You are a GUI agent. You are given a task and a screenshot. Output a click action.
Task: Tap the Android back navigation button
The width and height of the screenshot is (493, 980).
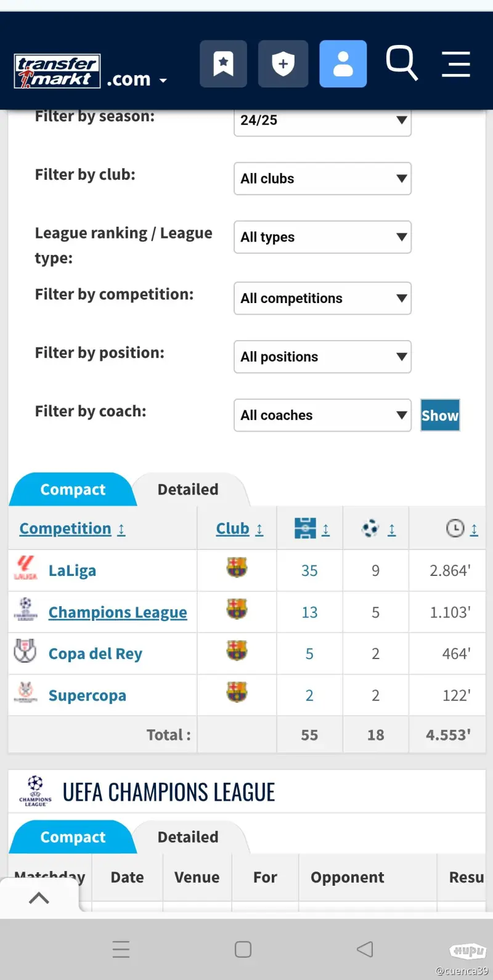365,949
